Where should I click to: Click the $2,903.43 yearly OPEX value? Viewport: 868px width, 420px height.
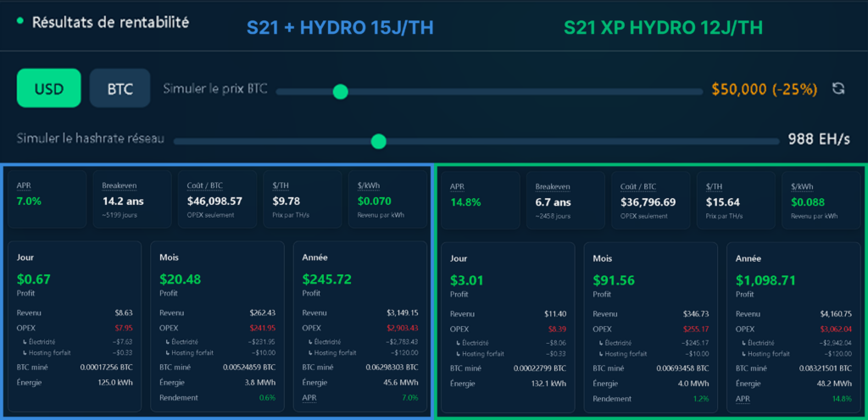(403, 328)
